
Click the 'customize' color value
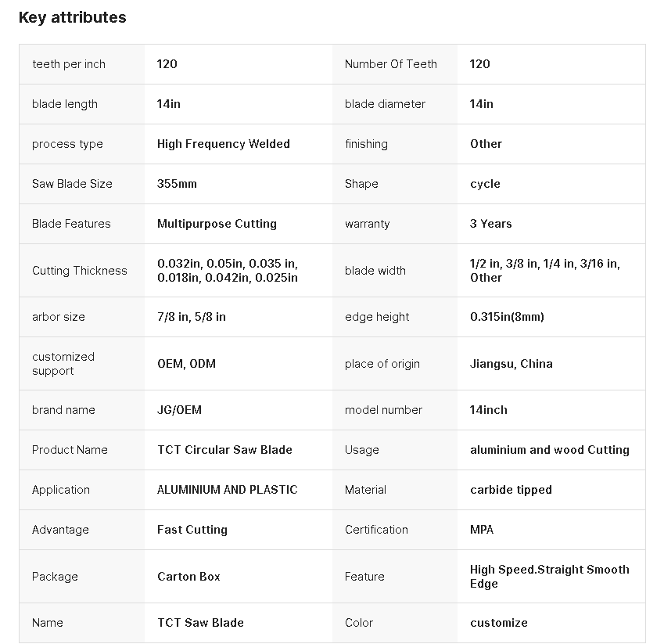click(498, 623)
